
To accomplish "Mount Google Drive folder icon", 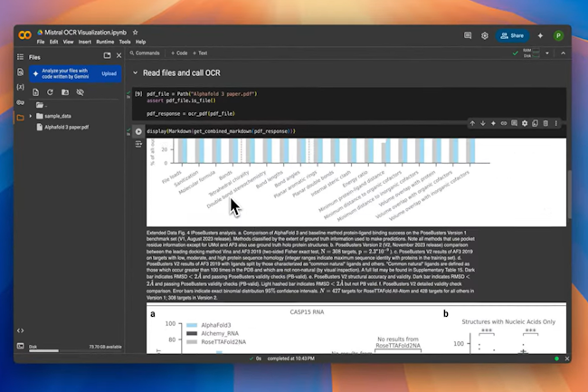I will click(65, 92).
